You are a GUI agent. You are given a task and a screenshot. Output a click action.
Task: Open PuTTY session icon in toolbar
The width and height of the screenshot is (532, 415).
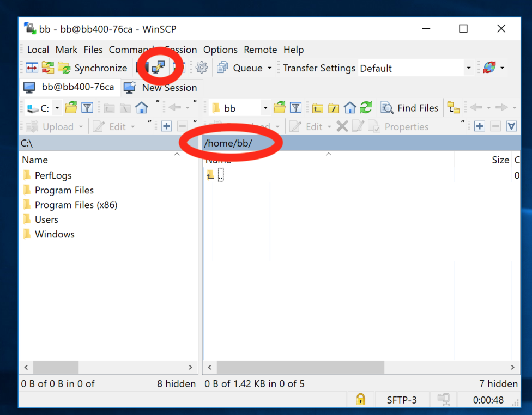pos(159,68)
